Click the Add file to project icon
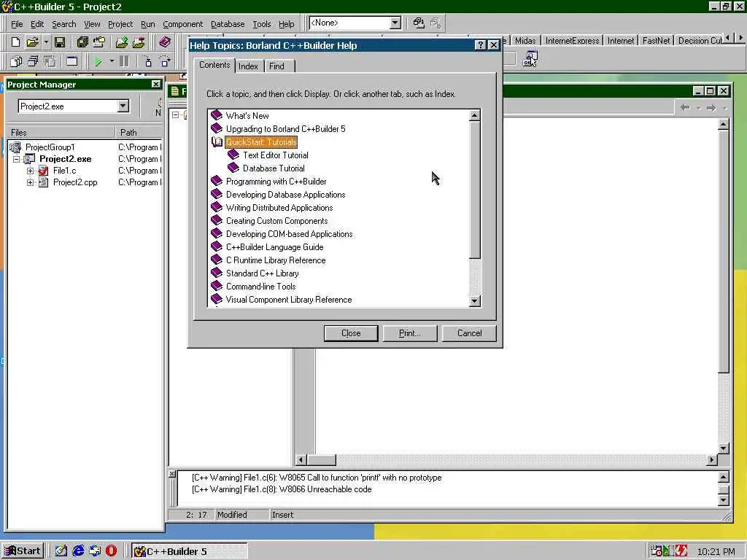The height and width of the screenshot is (560, 747). (x=122, y=42)
